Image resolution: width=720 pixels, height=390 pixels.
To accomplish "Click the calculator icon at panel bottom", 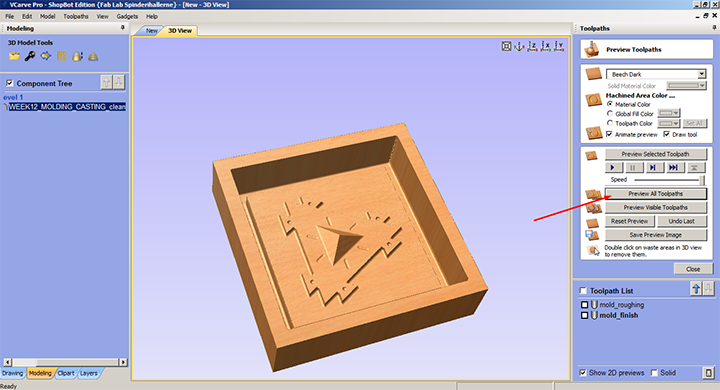I will (708, 373).
